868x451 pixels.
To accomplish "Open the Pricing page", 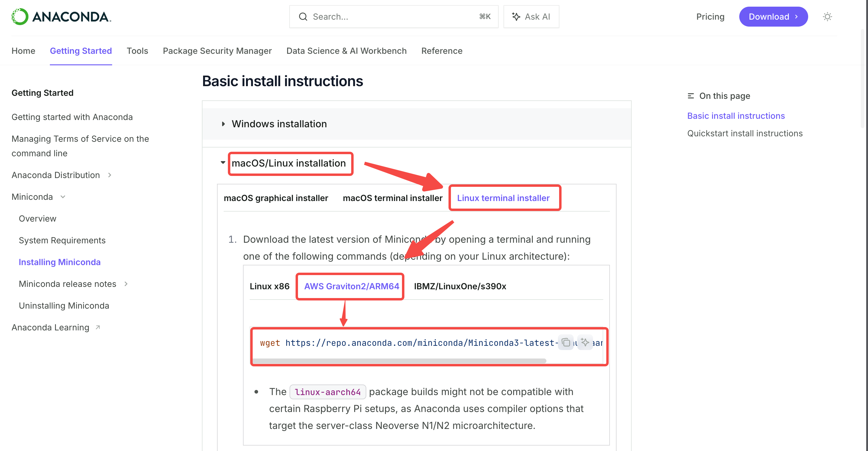I will click(x=710, y=17).
